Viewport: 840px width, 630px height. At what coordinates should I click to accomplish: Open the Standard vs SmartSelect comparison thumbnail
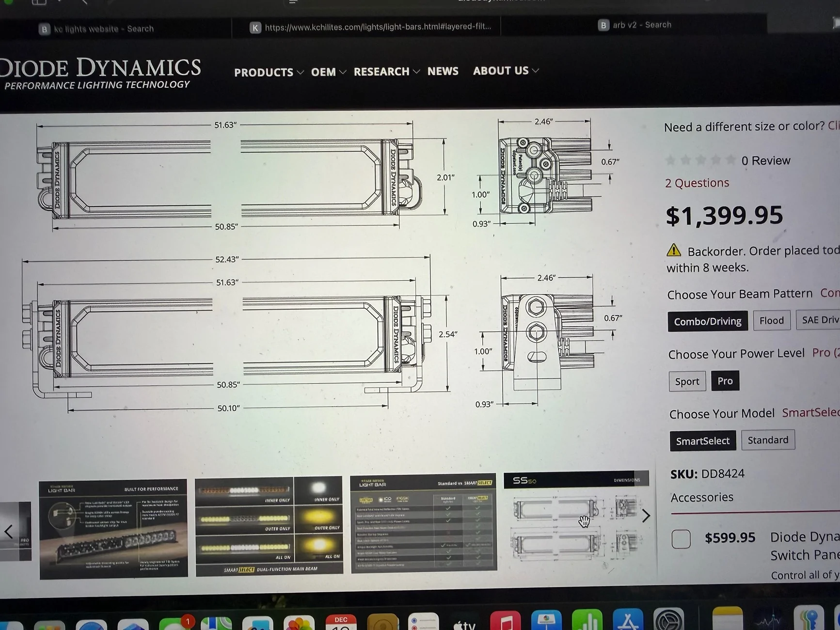click(x=424, y=523)
